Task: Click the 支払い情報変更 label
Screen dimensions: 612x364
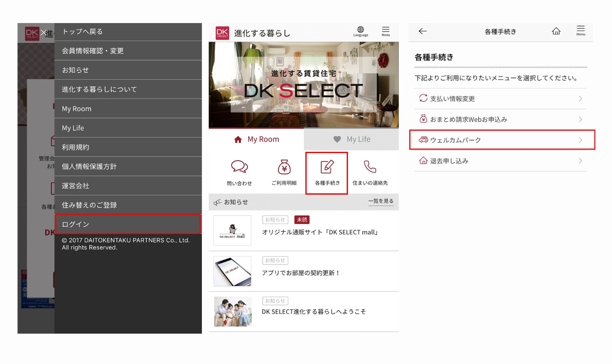Action: (452, 99)
